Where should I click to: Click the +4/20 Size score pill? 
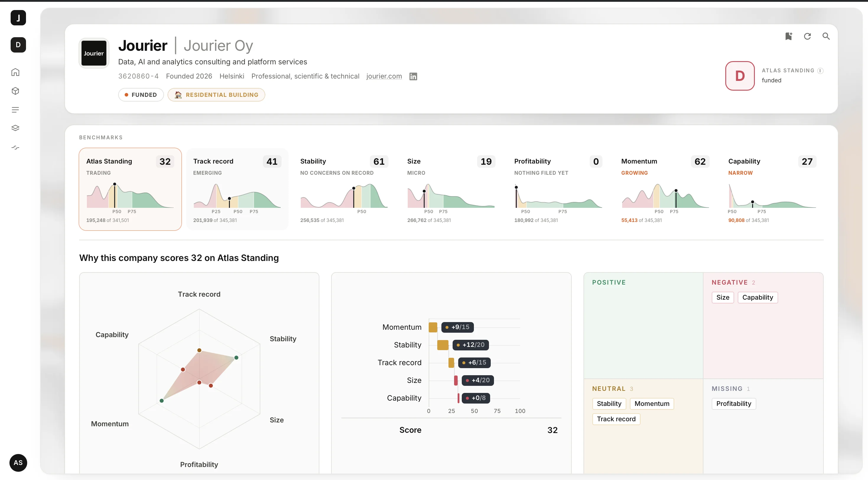477,380
